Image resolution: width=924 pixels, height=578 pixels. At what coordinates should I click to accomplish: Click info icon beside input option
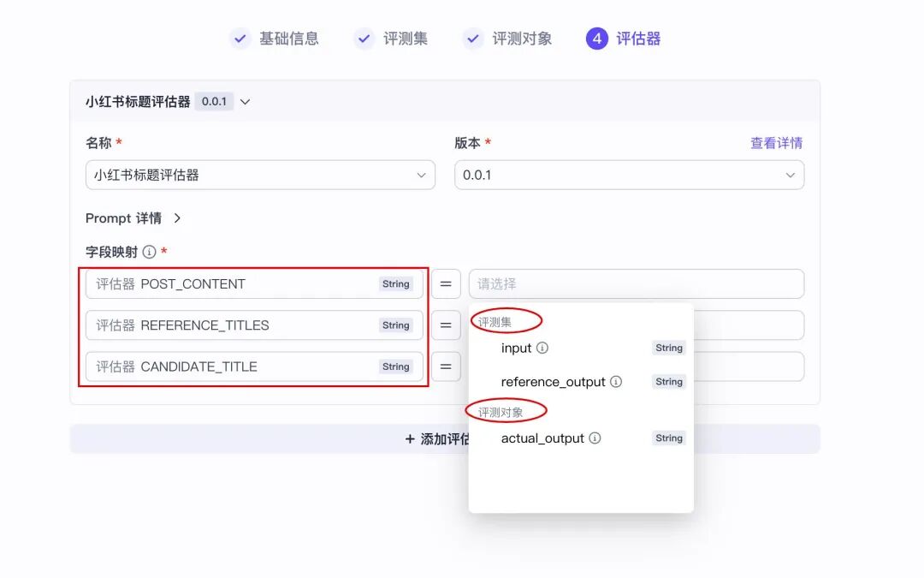coord(542,348)
